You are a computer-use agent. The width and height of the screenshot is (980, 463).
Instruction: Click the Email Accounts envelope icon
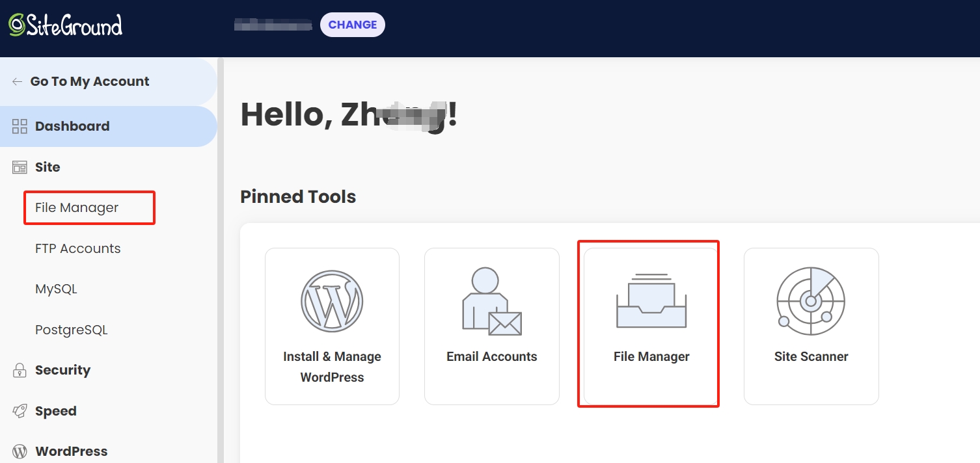click(x=491, y=301)
